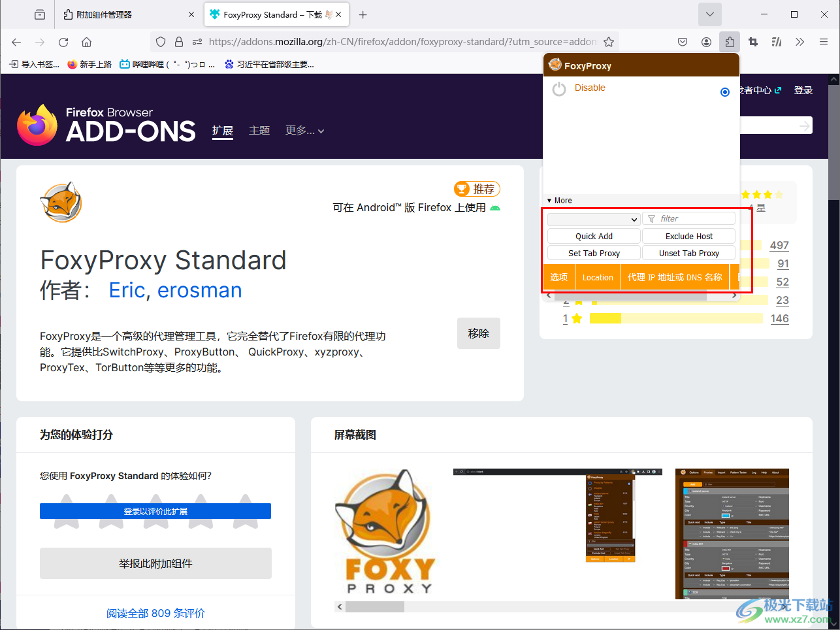840x630 pixels.
Task: Click the screenshots carousel left scroll arrow
Action: pyautogui.click(x=339, y=606)
